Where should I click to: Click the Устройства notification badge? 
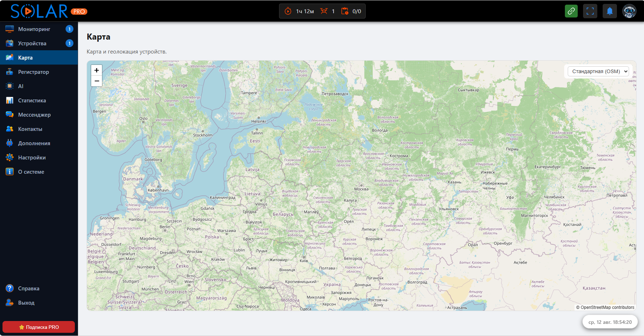pyautogui.click(x=69, y=43)
